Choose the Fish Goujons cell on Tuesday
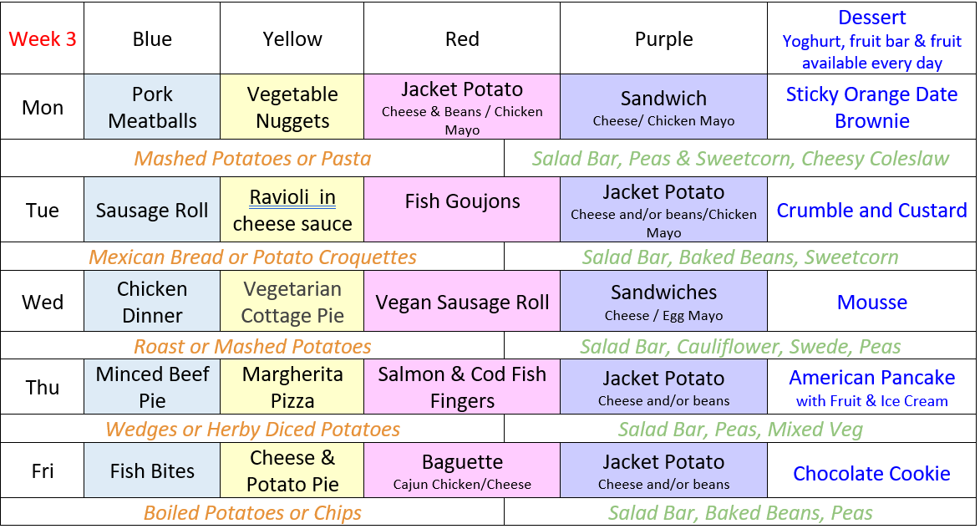This screenshot has height=529, width=980. pyautogui.click(x=462, y=210)
